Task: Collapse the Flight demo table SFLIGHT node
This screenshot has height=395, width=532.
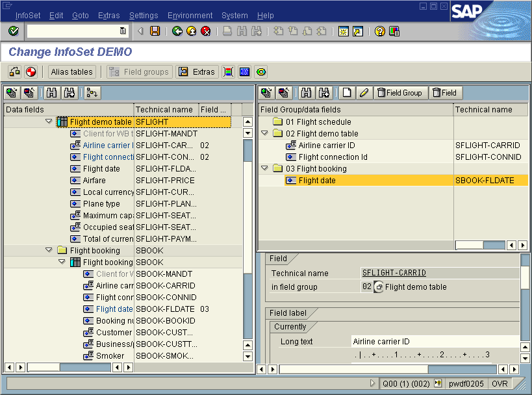Action: coord(49,121)
